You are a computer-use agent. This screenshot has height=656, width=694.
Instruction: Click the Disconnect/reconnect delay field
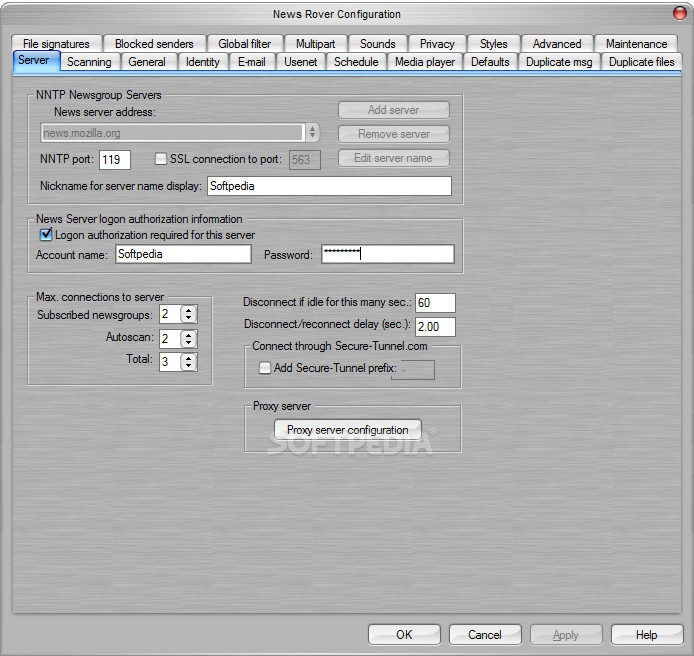point(435,327)
